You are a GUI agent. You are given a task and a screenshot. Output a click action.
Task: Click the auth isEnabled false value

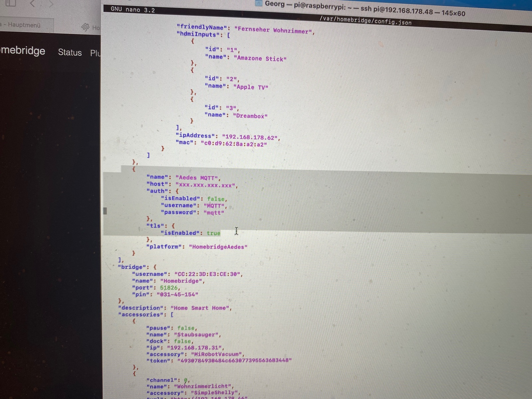pyautogui.click(x=216, y=199)
